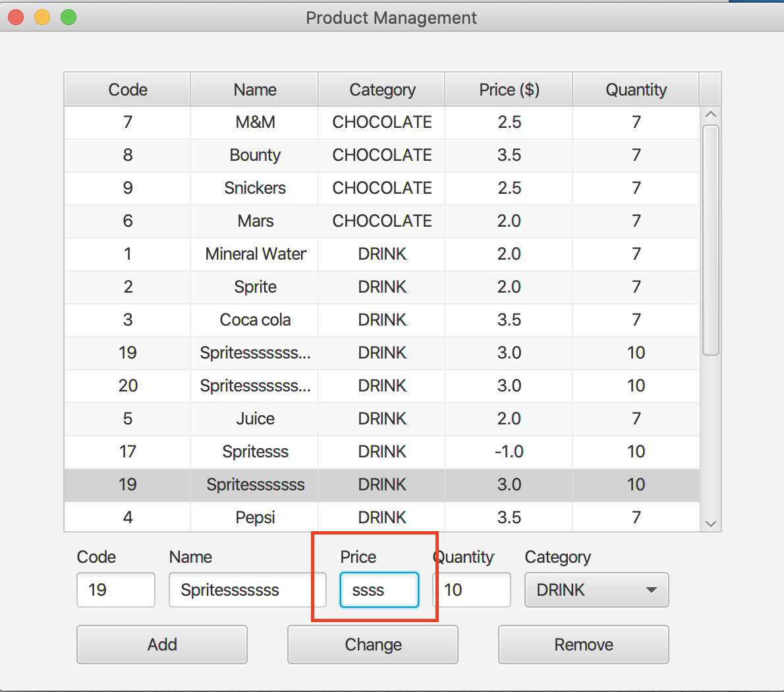Sort by the Name column header
784x692 pixels.
pyautogui.click(x=255, y=90)
